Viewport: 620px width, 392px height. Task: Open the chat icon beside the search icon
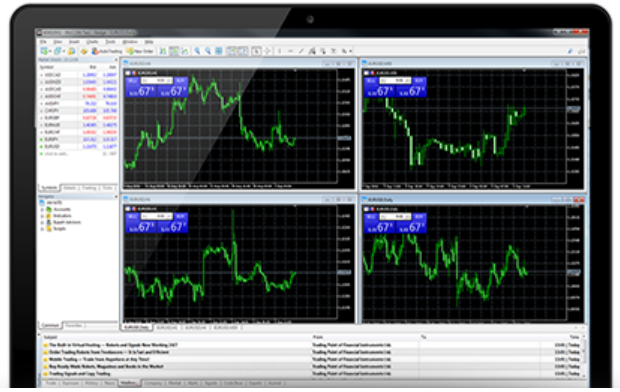point(582,51)
